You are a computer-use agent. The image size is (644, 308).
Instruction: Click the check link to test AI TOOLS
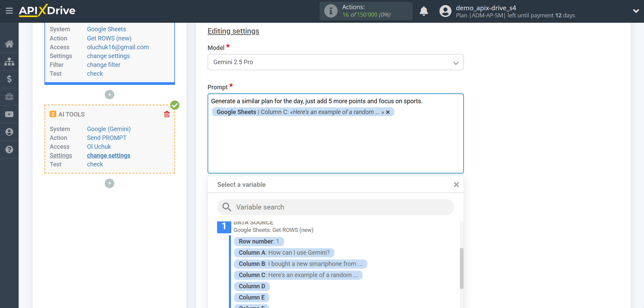pyautogui.click(x=95, y=164)
